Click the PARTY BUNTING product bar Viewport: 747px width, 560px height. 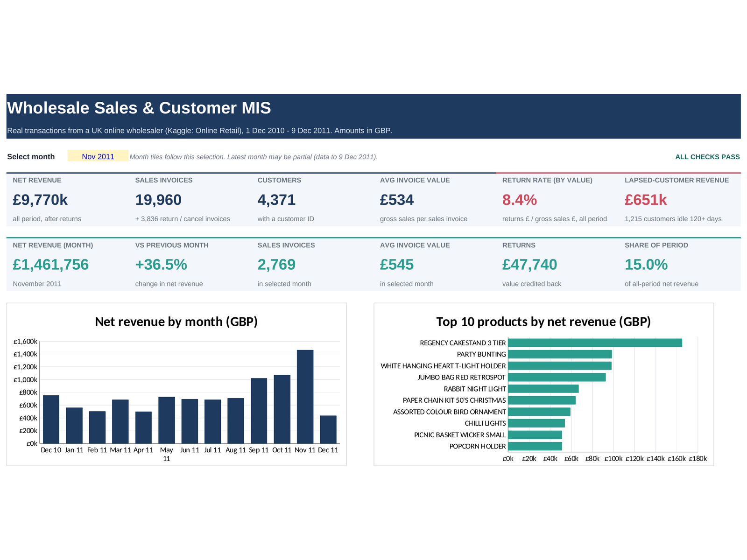[x=560, y=354]
